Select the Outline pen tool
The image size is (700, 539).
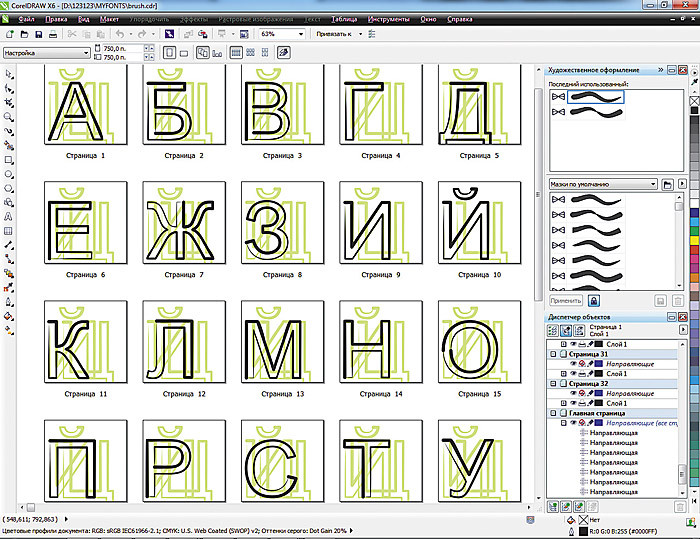tap(9, 302)
